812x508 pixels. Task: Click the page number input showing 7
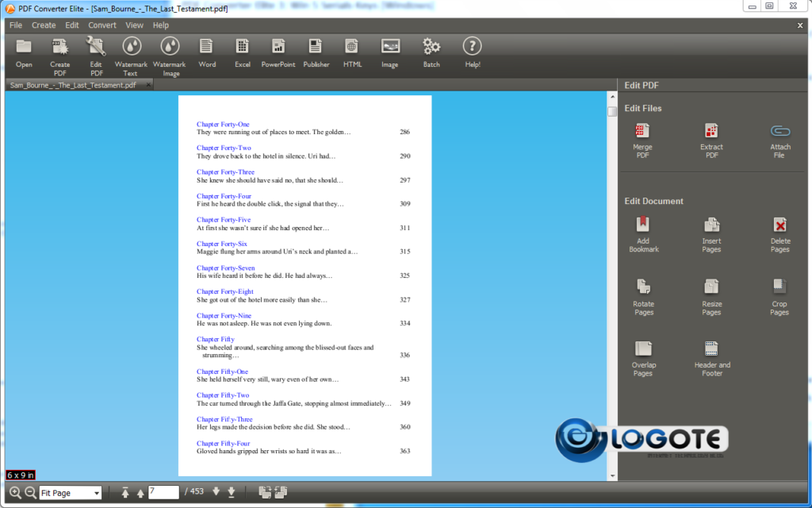164,491
